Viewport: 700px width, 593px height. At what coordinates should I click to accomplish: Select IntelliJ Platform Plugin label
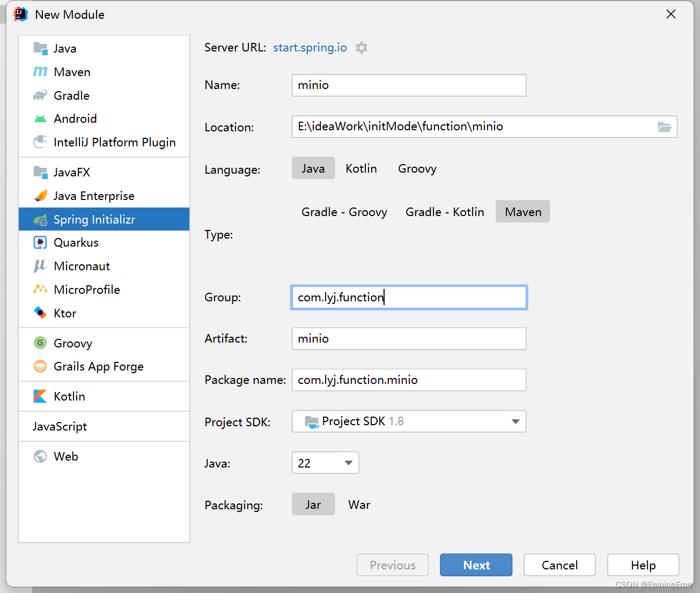click(x=115, y=142)
